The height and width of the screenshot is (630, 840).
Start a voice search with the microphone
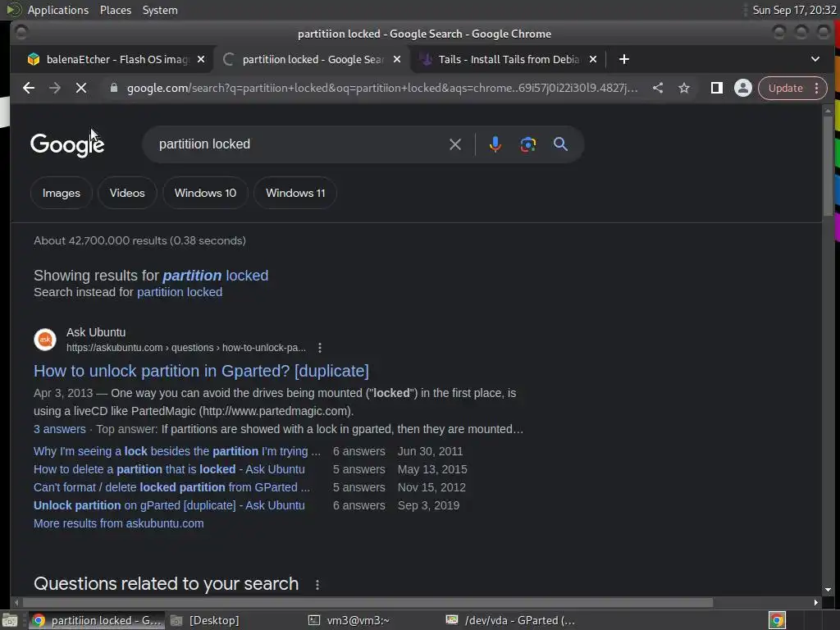pos(495,144)
